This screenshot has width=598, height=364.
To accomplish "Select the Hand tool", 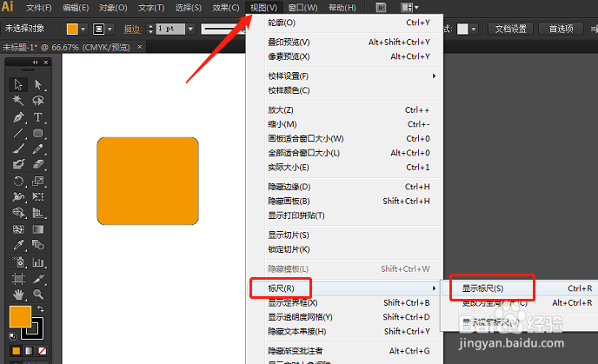I will 18,295.
